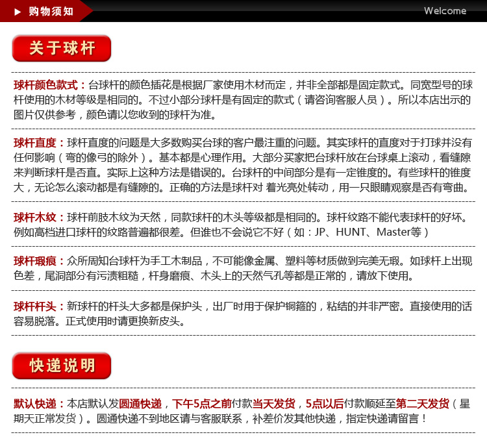The image size is (487, 448).
Task: Click the text 正式使用时请更换新皮头
Action: (x=122, y=321)
